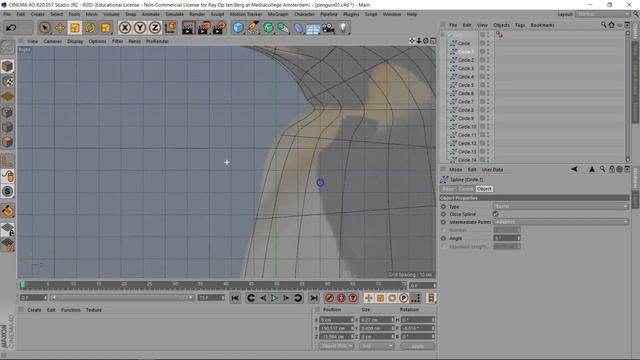
Task: Open the generators (Subdivision Surface) palette
Action: (x=268, y=28)
